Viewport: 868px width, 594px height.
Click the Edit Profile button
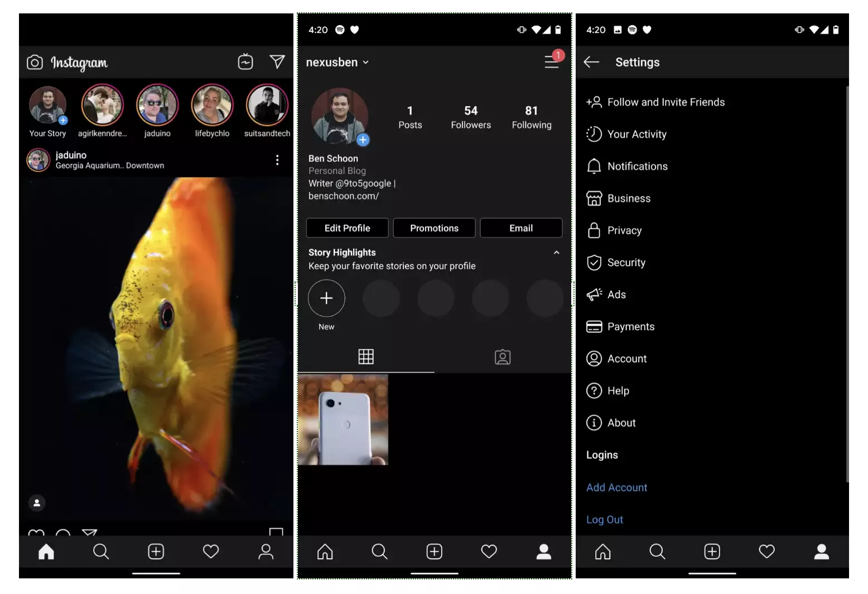[x=347, y=228]
